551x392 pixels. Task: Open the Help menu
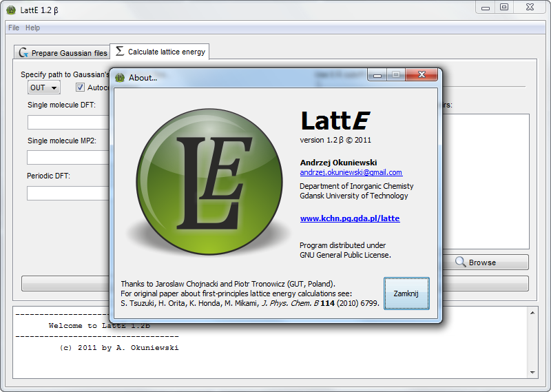click(x=32, y=28)
